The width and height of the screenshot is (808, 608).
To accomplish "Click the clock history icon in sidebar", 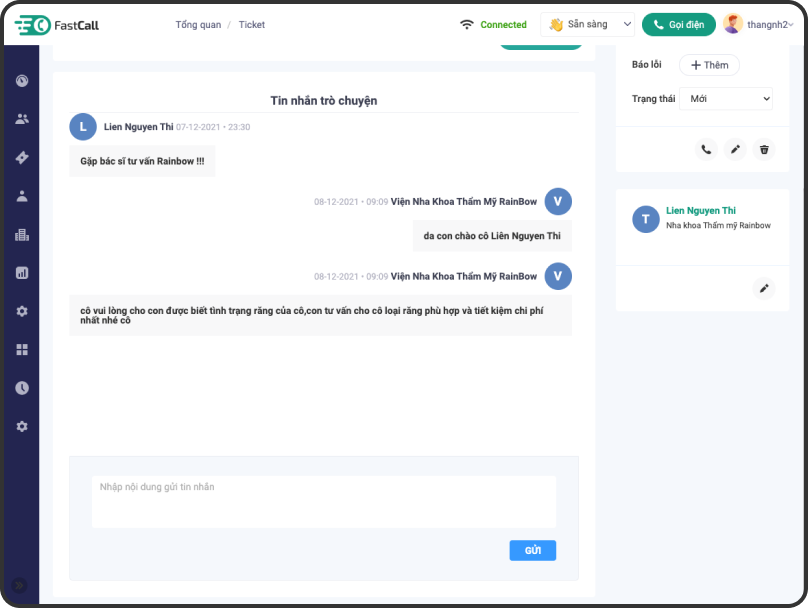I will (22, 388).
